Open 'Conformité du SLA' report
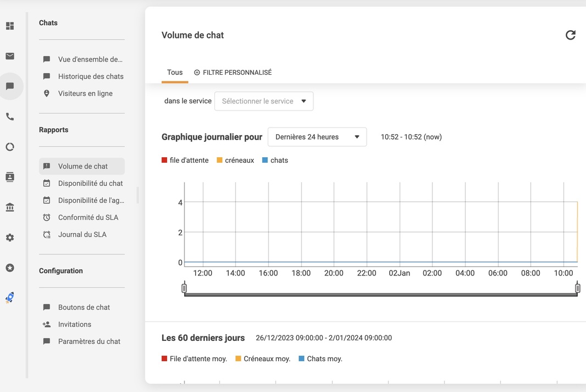Image resolution: width=586 pixels, height=392 pixels. click(88, 217)
